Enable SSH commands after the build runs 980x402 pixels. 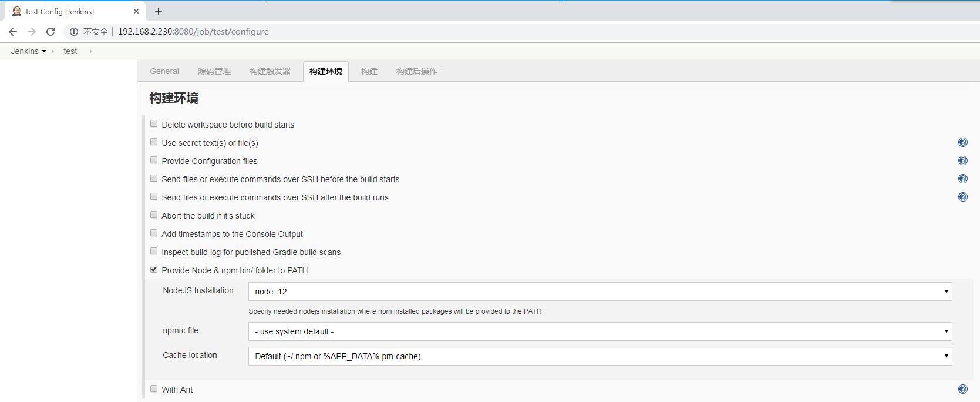(x=154, y=197)
